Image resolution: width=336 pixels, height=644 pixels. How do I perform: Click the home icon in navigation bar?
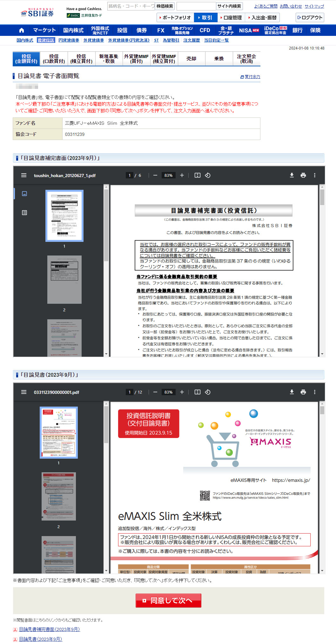22,30
